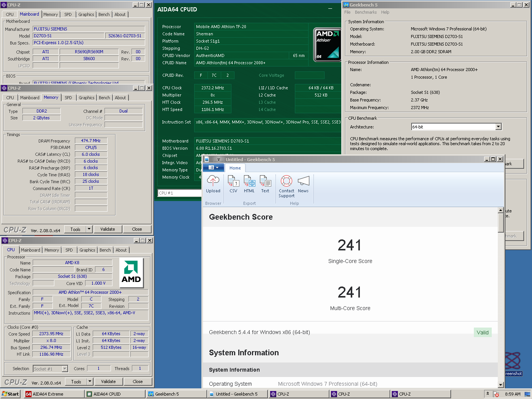This screenshot has height=399, width=532.
Task: Click the Geekbench Score heading
Action: pyautogui.click(x=241, y=217)
